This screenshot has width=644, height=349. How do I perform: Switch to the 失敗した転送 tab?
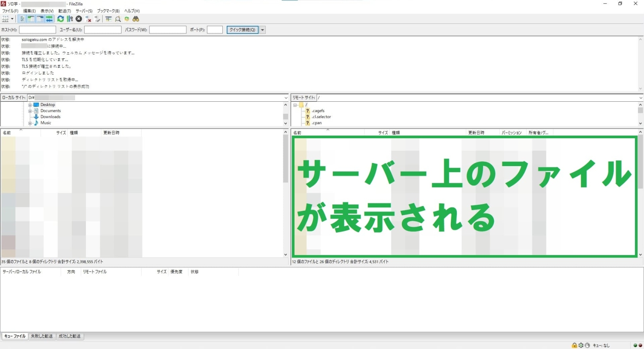(x=42, y=336)
